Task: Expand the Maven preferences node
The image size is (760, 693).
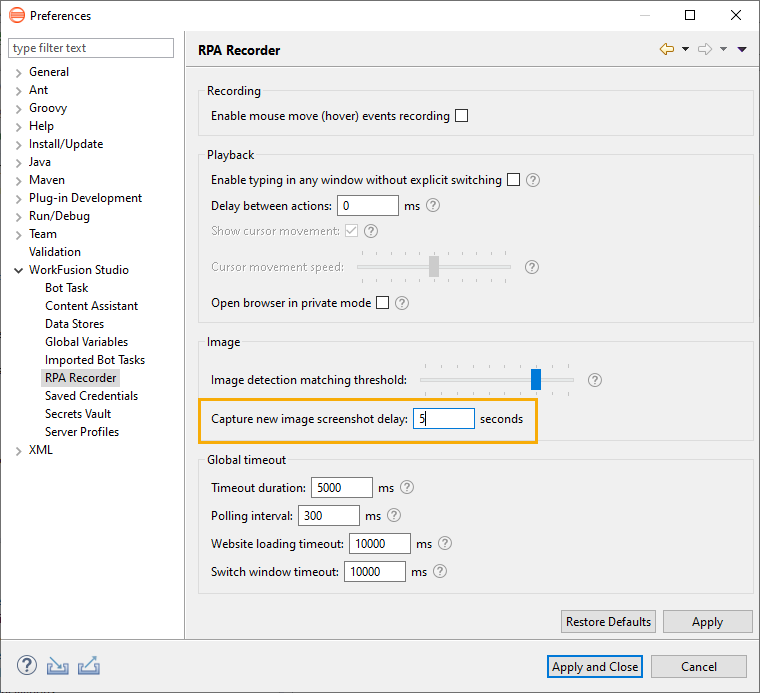Action: pos(18,181)
